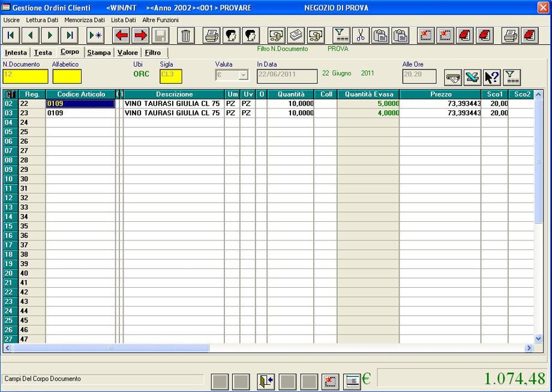Expand the Valuta currency dropdown

tap(243, 76)
